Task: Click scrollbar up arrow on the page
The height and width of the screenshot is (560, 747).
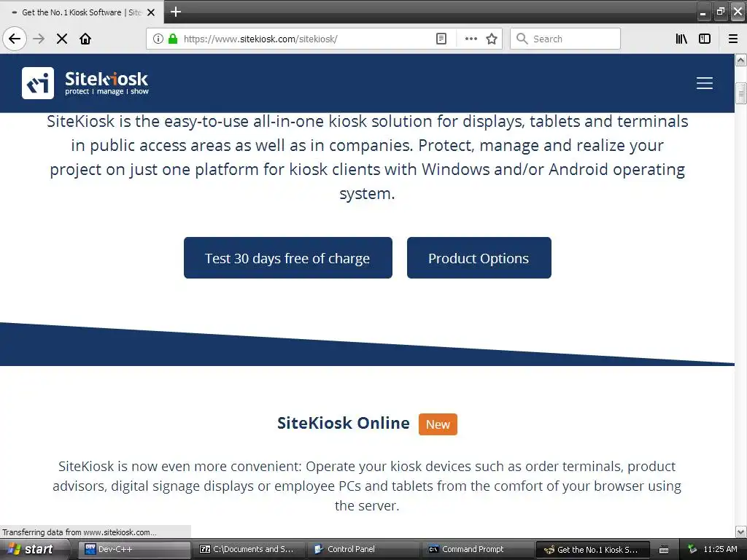Action: [x=741, y=60]
